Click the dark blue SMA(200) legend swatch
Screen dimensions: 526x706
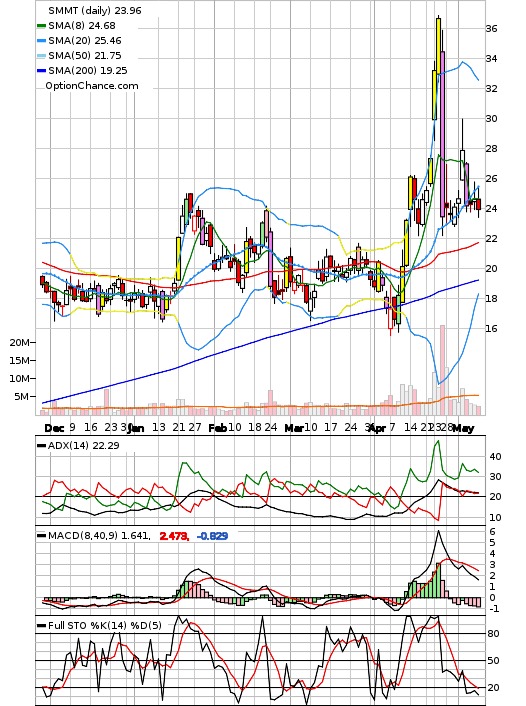41,71
